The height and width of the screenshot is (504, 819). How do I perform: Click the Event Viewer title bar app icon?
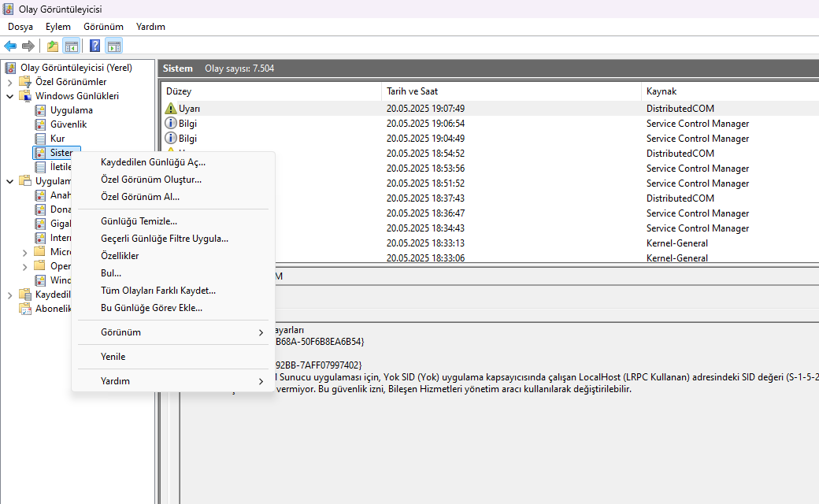[8, 9]
